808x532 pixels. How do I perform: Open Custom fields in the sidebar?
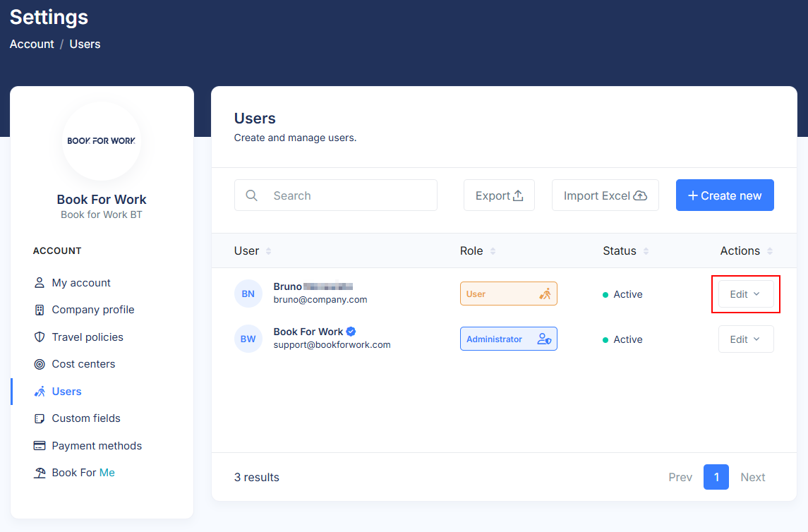[77, 418]
